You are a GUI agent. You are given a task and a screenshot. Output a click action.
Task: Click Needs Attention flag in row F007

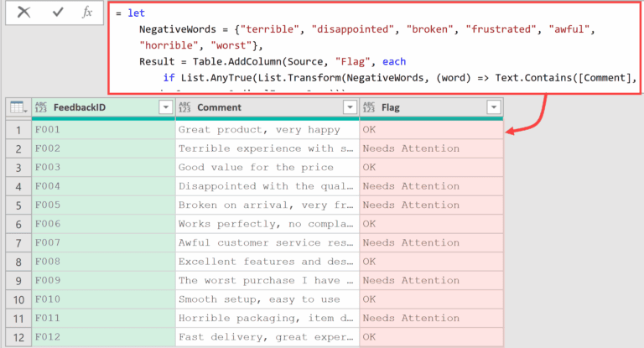point(431,243)
